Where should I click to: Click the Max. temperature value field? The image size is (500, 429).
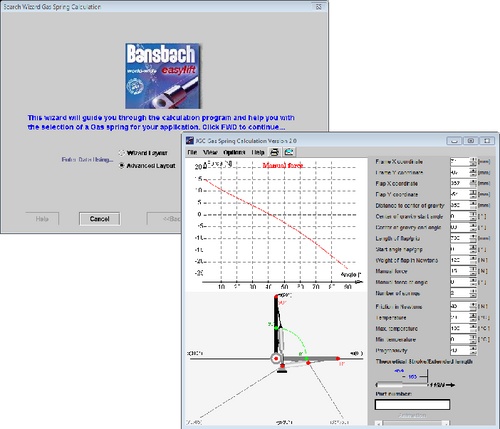(460, 328)
